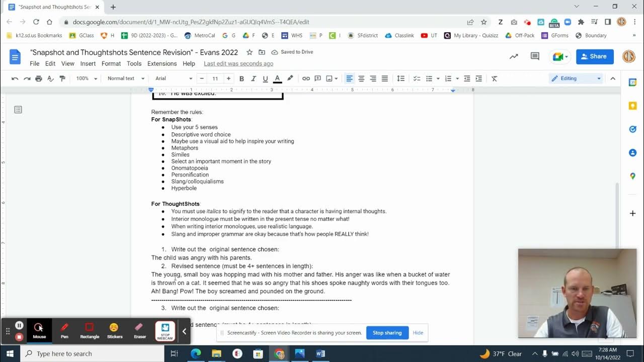Screen dimensions: 644x362
Task: Get add-ons with plus icon
Action: pos(633,213)
